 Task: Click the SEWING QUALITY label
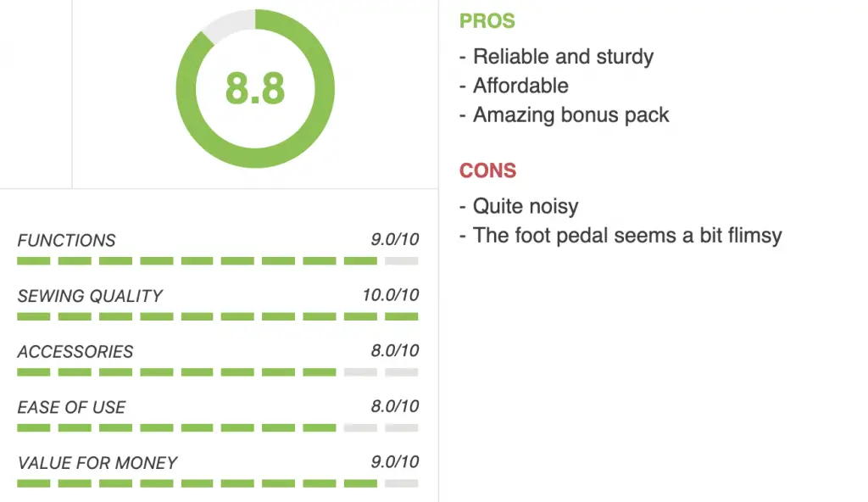pos(90,296)
